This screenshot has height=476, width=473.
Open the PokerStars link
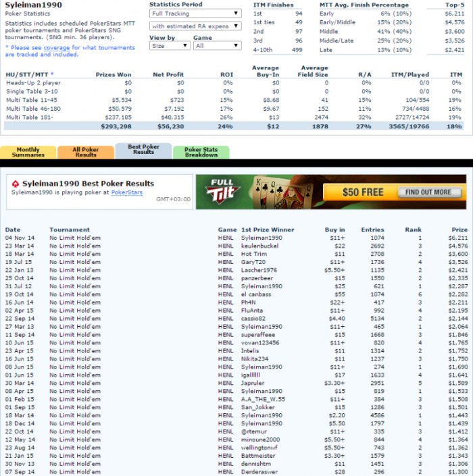point(126,192)
